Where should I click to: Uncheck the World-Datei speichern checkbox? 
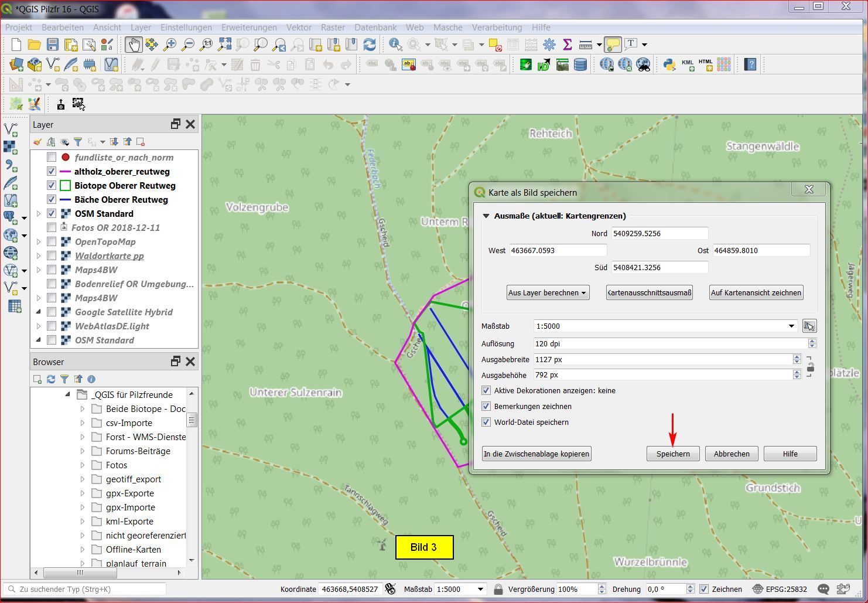click(x=486, y=422)
